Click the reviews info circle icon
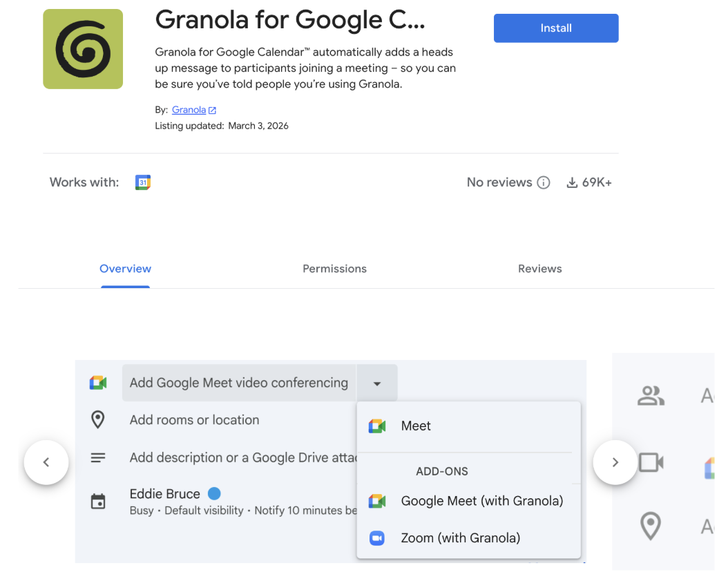 tap(543, 182)
